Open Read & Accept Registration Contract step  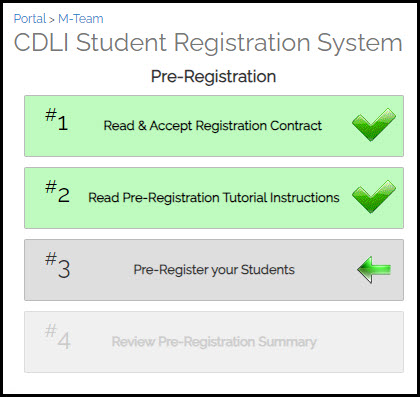coord(214,126)
